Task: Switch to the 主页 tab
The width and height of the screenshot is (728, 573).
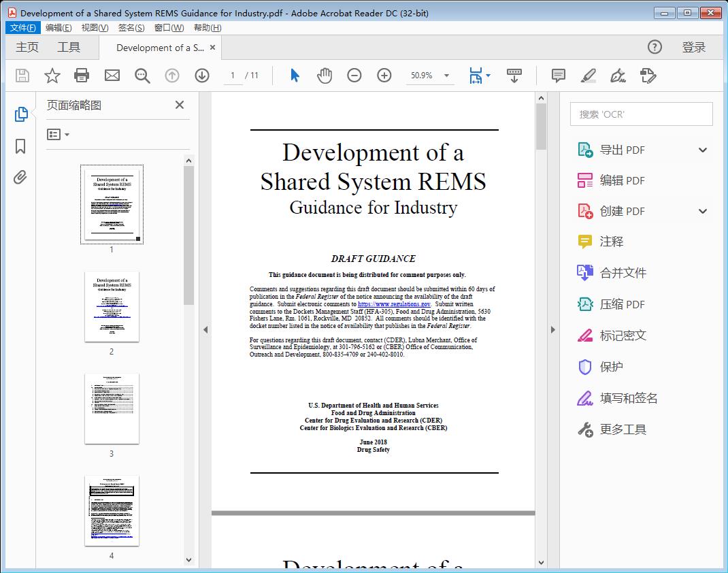Action: (27, 47)
